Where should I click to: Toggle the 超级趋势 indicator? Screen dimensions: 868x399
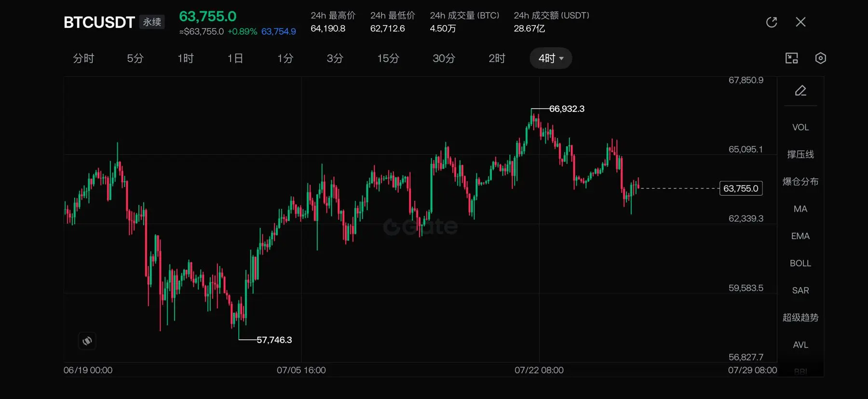pos(800,318)
